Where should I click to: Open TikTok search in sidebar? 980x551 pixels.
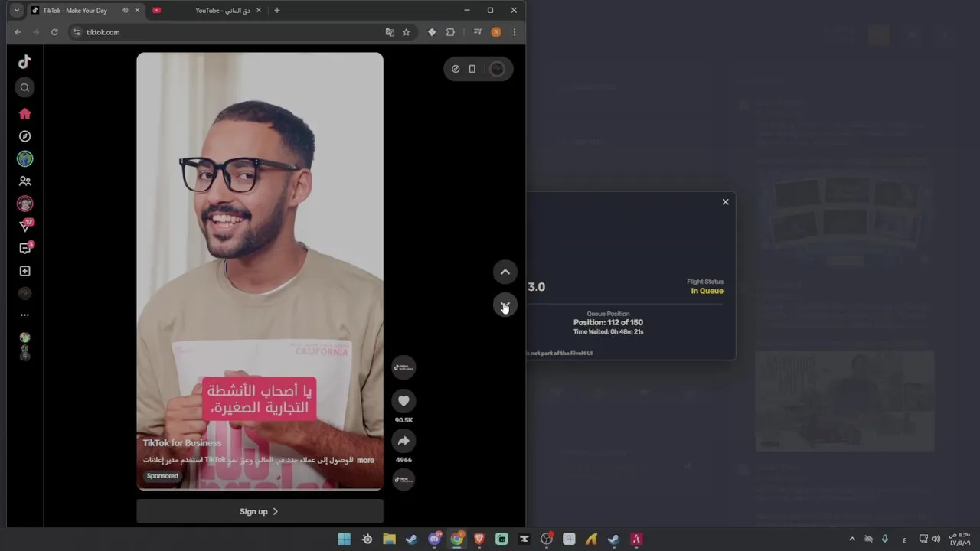pyautogui.click(x=24, y=87)
